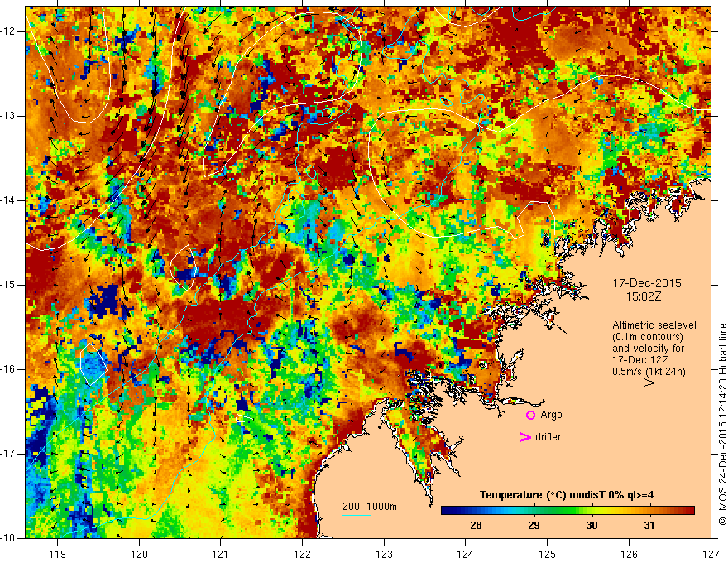The width and height of the screenshot is (728, 563).
Task: Click the latitude axis label '-14'
Action: click(8, 200)
